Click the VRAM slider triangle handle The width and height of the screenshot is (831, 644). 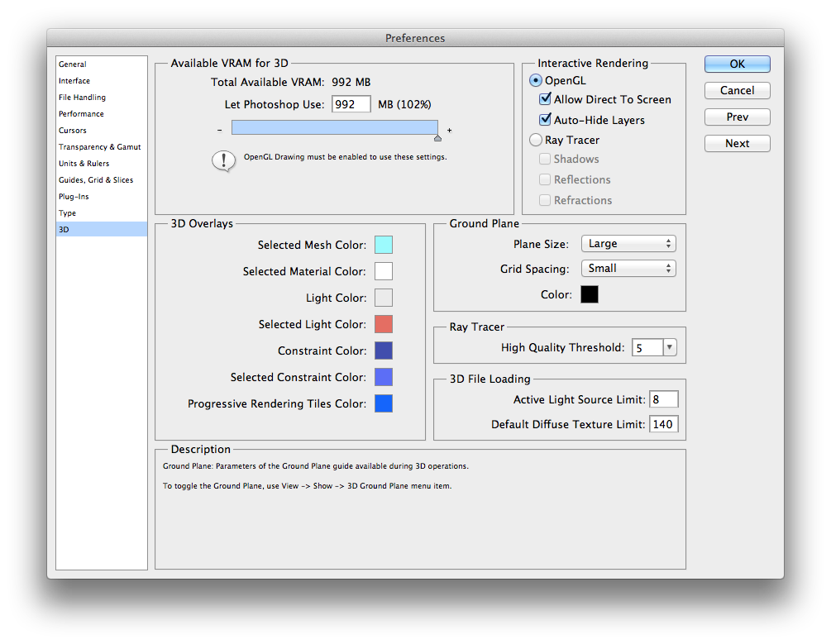437,138
